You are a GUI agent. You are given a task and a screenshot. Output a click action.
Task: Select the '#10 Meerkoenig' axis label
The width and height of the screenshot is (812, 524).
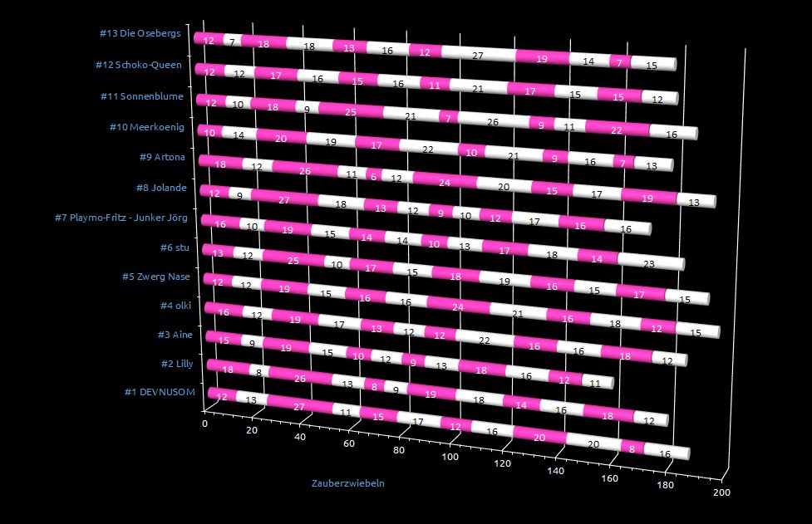click(x=146, y=127)
